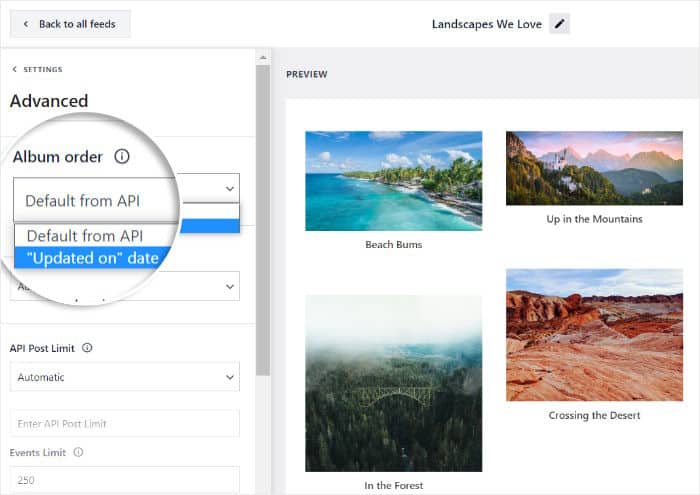This screenshot has width=700, height=495.
Task: Click the Landscapes We Love feed title
Action: point(487,24)
